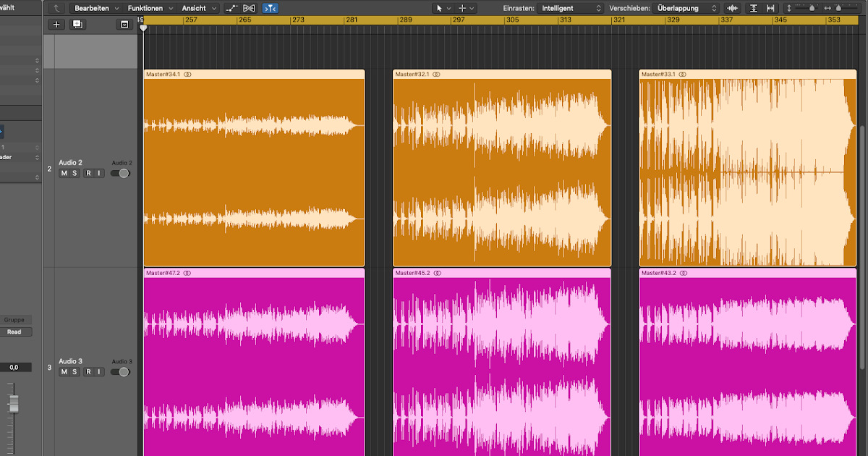Select the Master#32.1 audio region
Viewport: 868px width, 456px height.
tap(502, 168)
